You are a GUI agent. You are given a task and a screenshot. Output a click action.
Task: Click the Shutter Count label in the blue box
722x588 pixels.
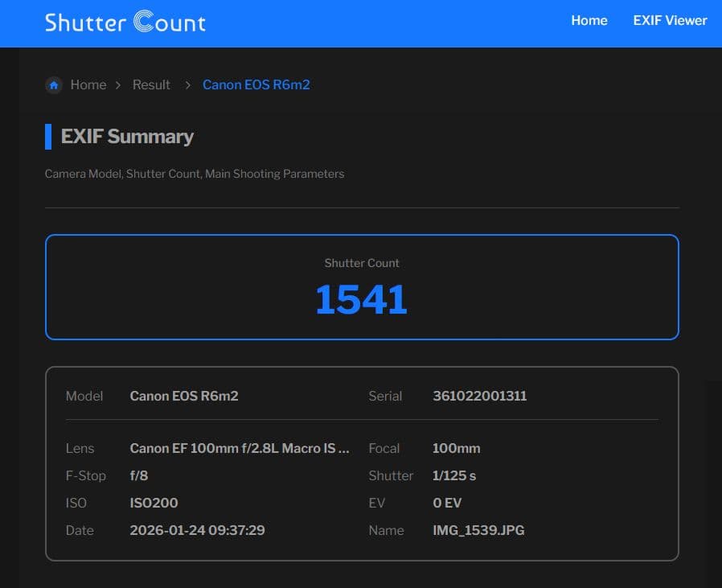pos(361,263)
